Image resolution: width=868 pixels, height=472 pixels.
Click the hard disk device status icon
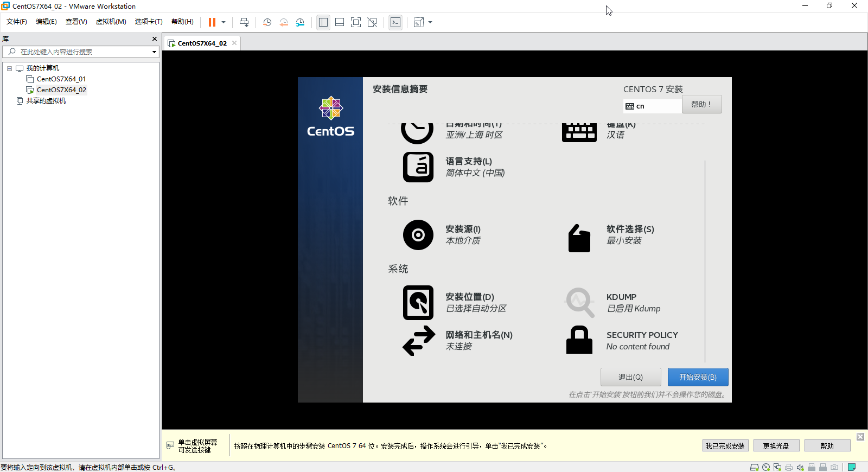pyautogui.click(x=754, y=467)
